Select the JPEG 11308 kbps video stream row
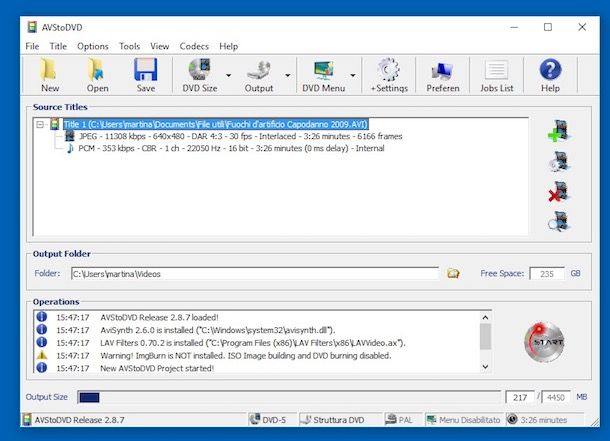Image resolution: width=610 pixels, height=441 pixels. [x=240, y=136]
